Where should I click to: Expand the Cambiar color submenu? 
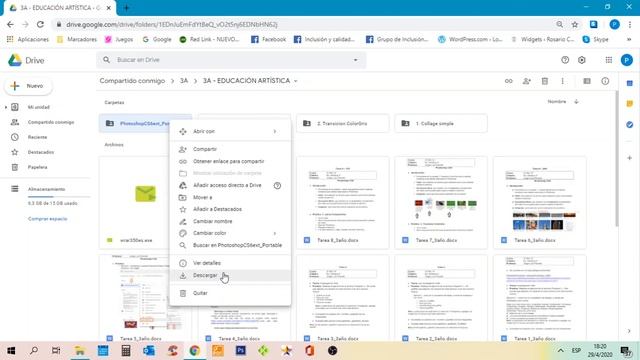(x=230, y=233)
